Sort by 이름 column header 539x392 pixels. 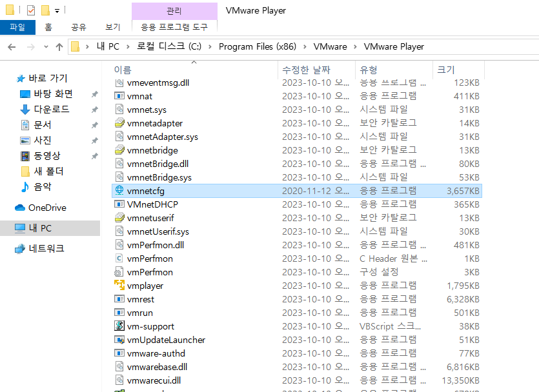(x=195, y=70)
